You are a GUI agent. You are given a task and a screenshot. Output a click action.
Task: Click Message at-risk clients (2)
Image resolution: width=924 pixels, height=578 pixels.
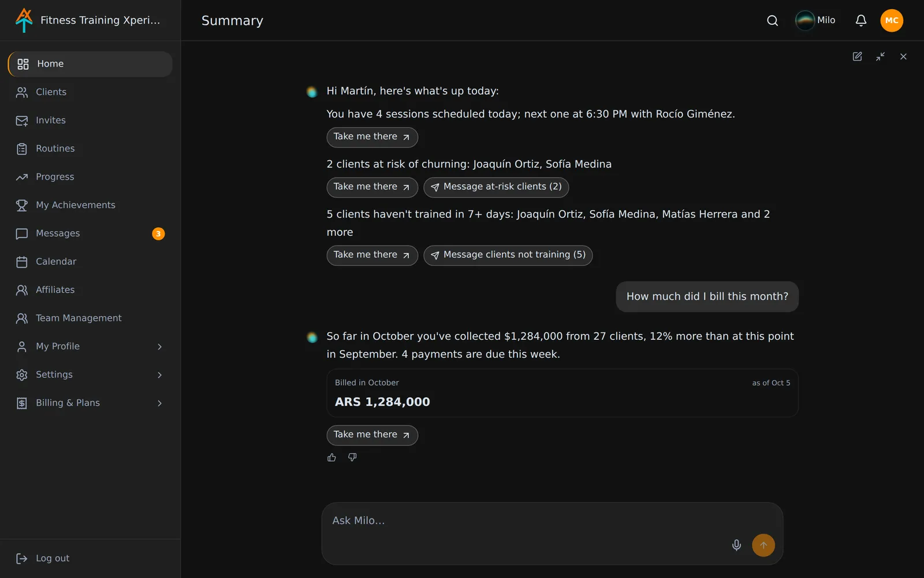point(496,187)
